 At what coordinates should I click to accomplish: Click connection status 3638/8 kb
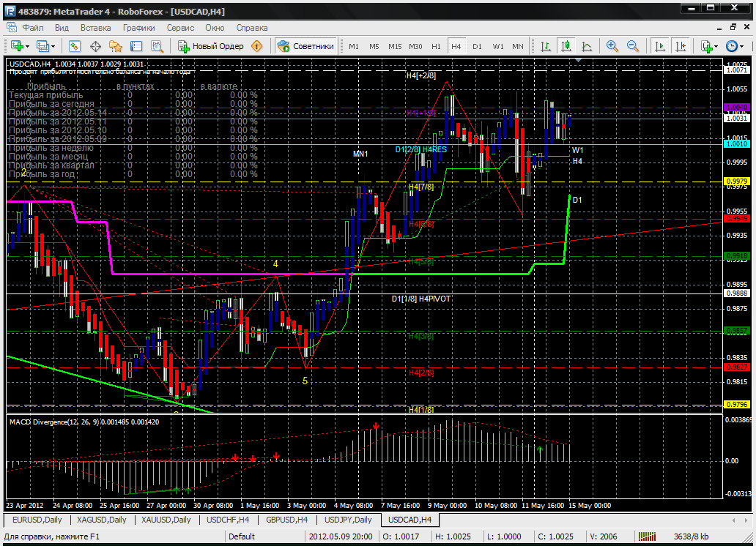point(691,536)
